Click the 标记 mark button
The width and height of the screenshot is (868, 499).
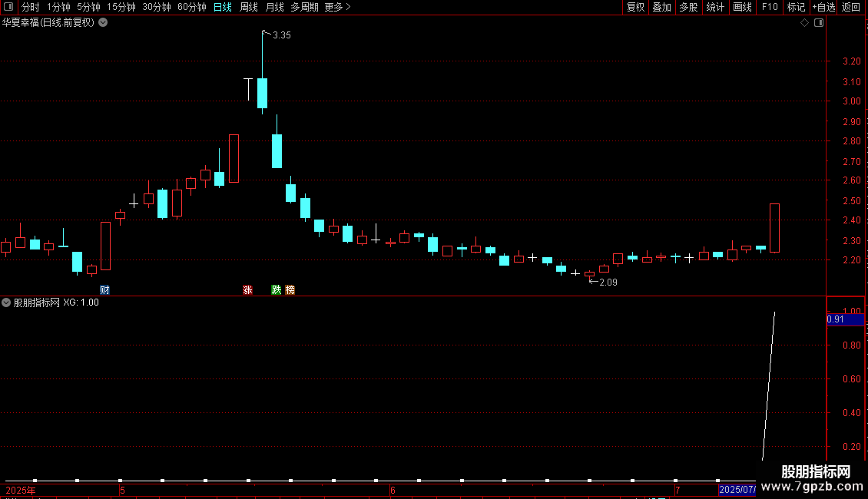[x=796, y=7]
